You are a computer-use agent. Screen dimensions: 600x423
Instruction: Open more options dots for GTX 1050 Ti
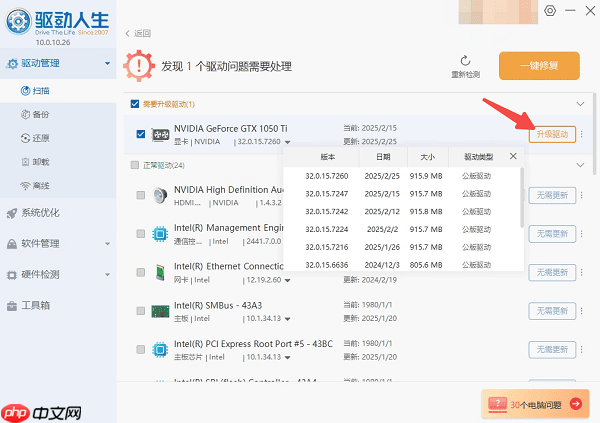pyautogui.click(x=582, y=134)
